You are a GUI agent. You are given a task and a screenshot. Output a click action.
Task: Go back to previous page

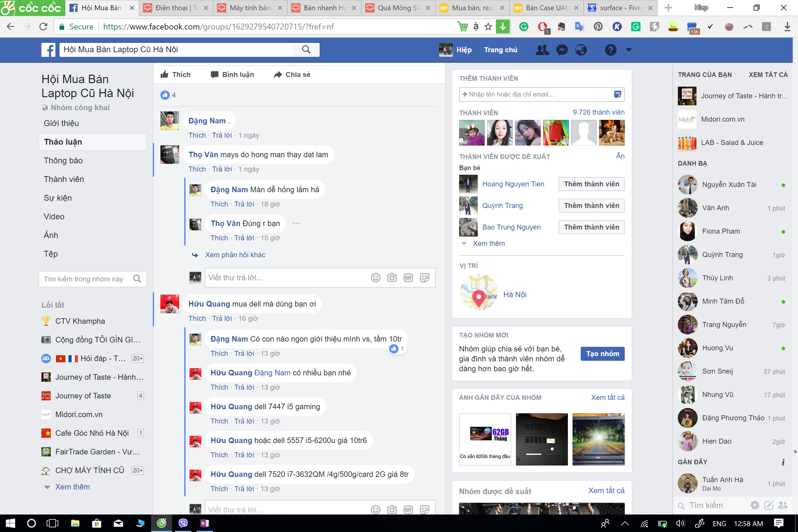tap(10, 27)
